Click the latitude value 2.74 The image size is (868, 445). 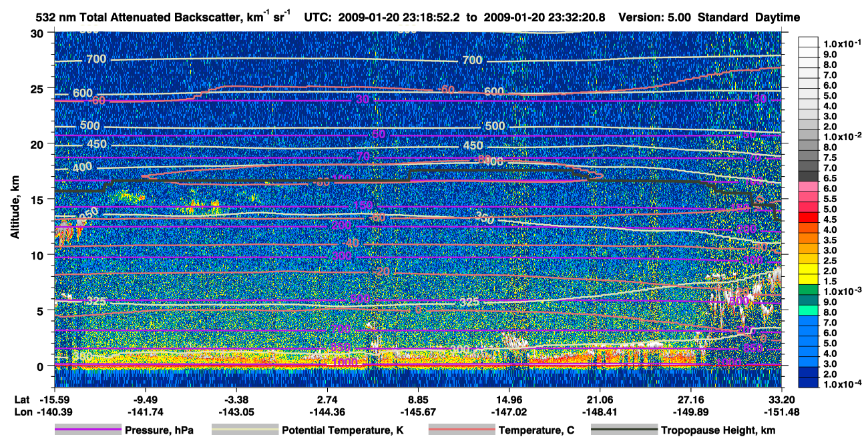click(327, 399)
